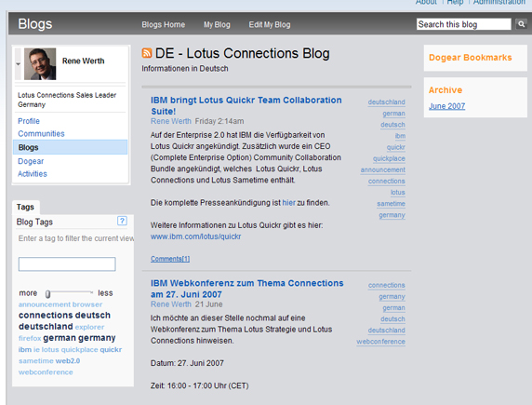The width and height of the screenshot is (532, 405).
Task: Open the June 2007 archive link
Action: pyautogui.click(x=446, y=106)
